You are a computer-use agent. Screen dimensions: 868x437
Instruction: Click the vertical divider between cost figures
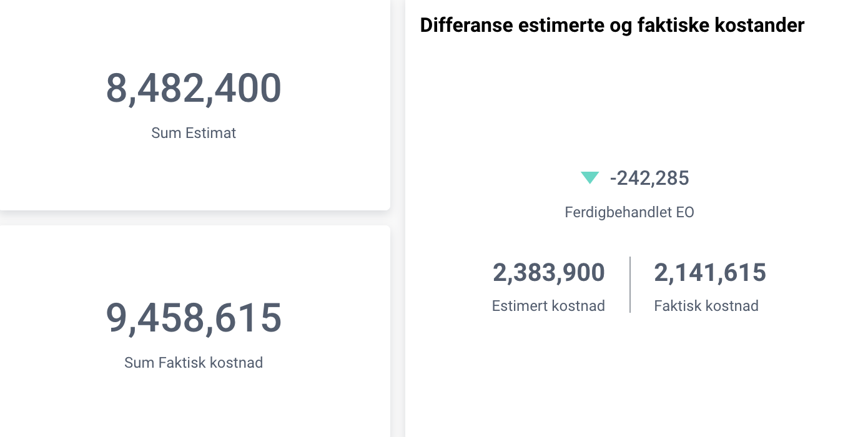pos(630,284)
